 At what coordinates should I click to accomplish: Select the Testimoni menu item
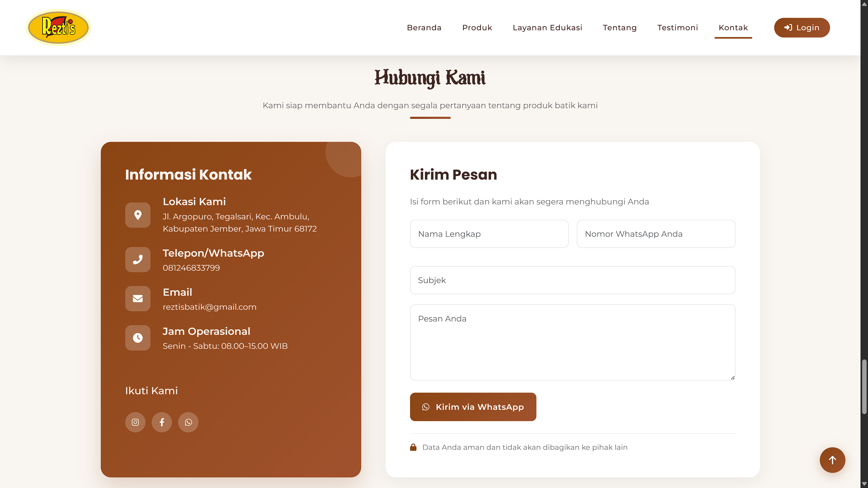[x=677, y=28]
